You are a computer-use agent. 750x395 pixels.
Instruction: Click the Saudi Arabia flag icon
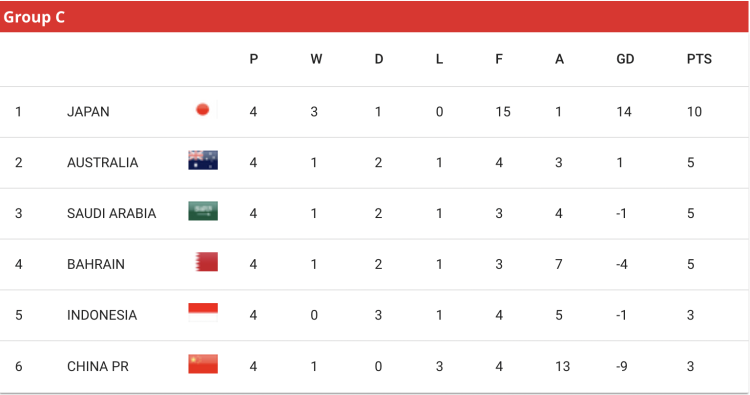click(x=203, y=211)
